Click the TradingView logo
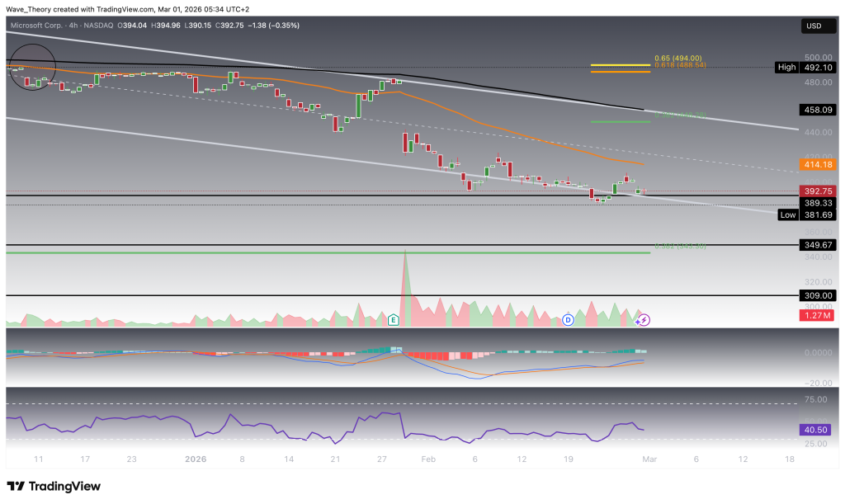The width and height of the screenshot is (845, 504). [x=54, y=486]
